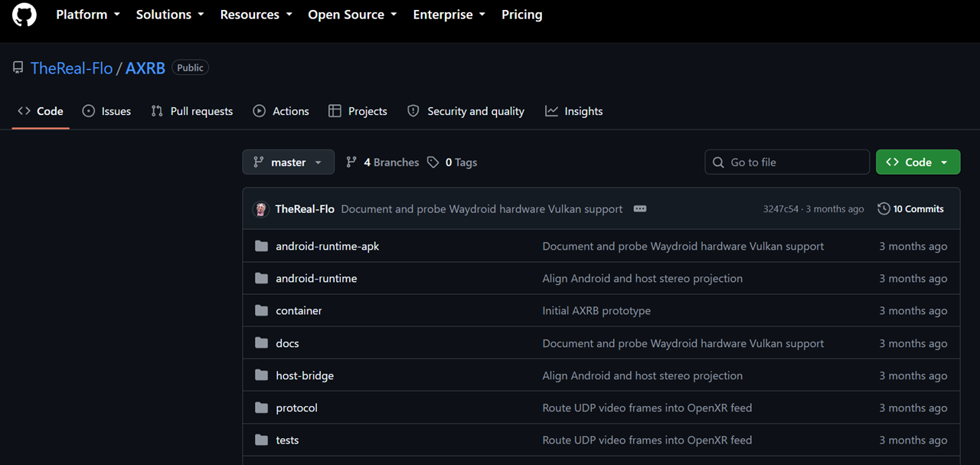The height and width of the screenshot is (465, 980).
Task: Open docs row Waydroid Vulkan support commit
Action: 683,343
